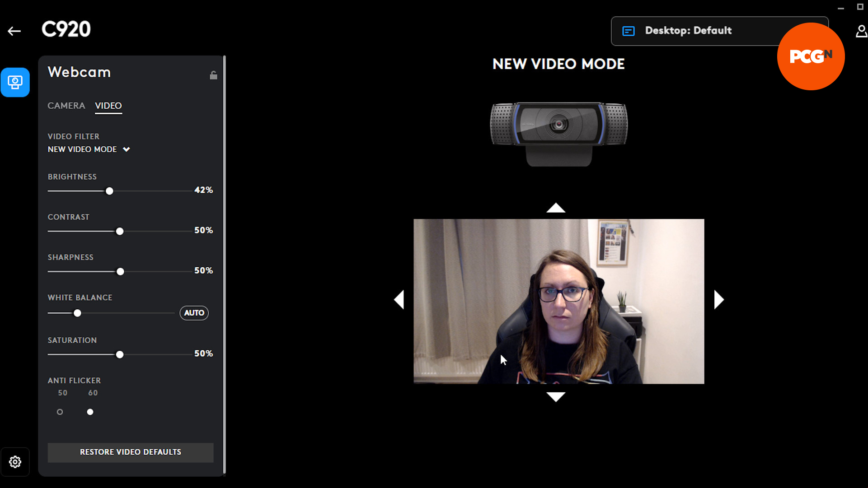Click the unlock padlock icon in Webcam panel

[213, 75]
